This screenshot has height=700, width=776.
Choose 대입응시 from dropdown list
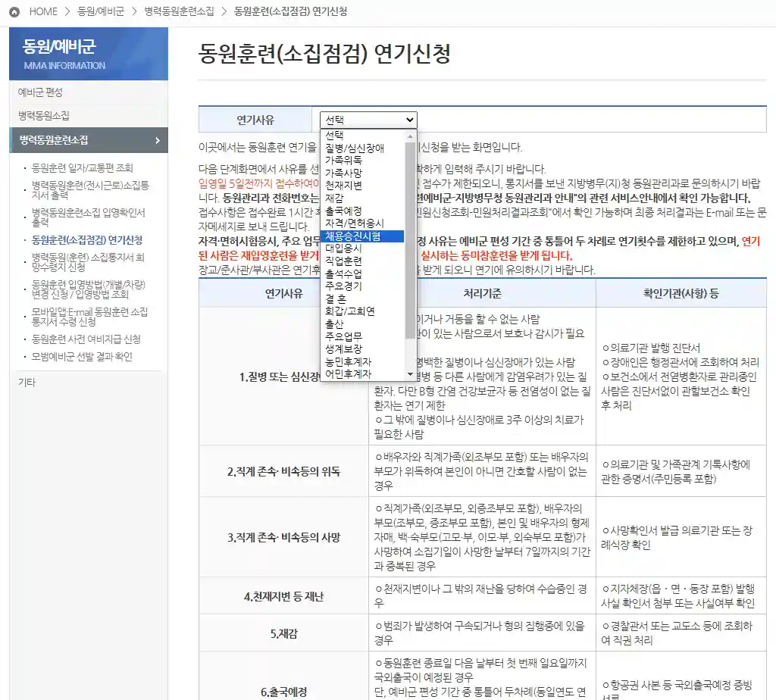(362, 248)
